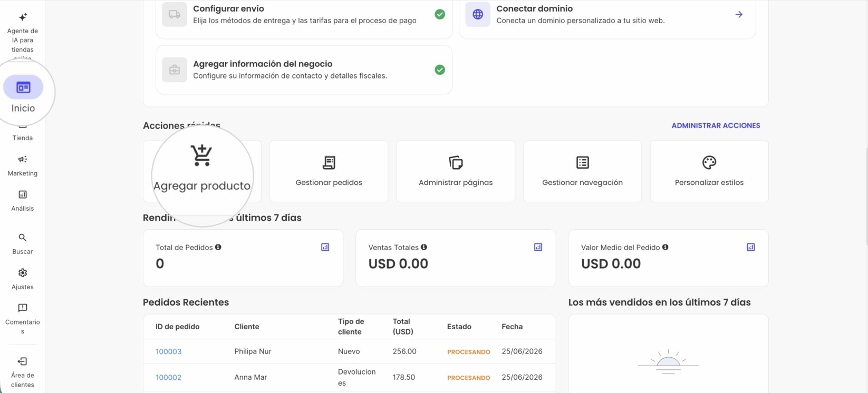This screenshot has height=393, width=868.
Task: Click the Agregar información del negocio briefcase icon
Action: click(175, 70)
